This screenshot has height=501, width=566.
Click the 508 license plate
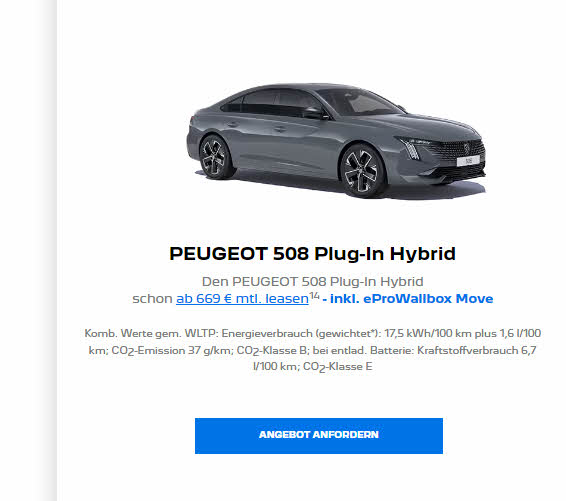(468, 161)
